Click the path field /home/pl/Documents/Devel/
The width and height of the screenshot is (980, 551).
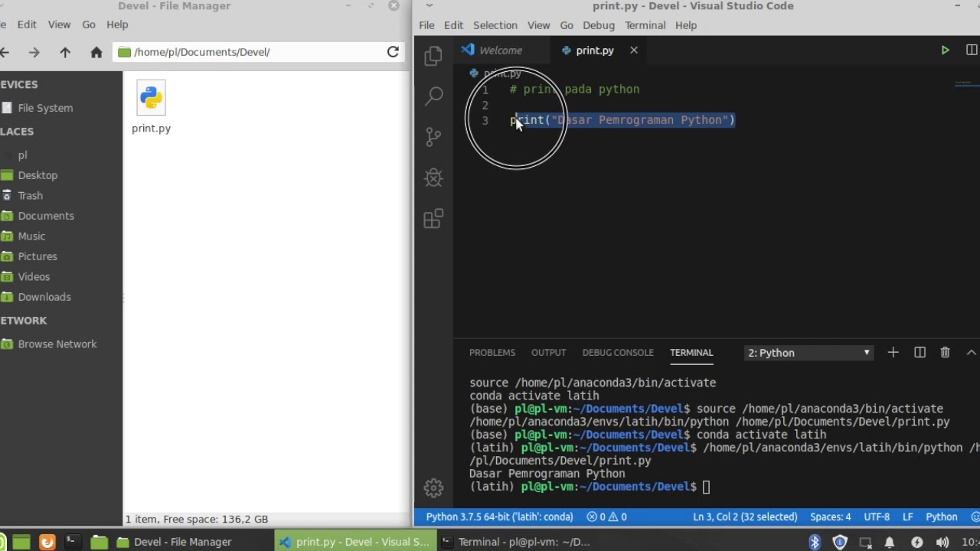pyautogui.click(x=249, y=52)
